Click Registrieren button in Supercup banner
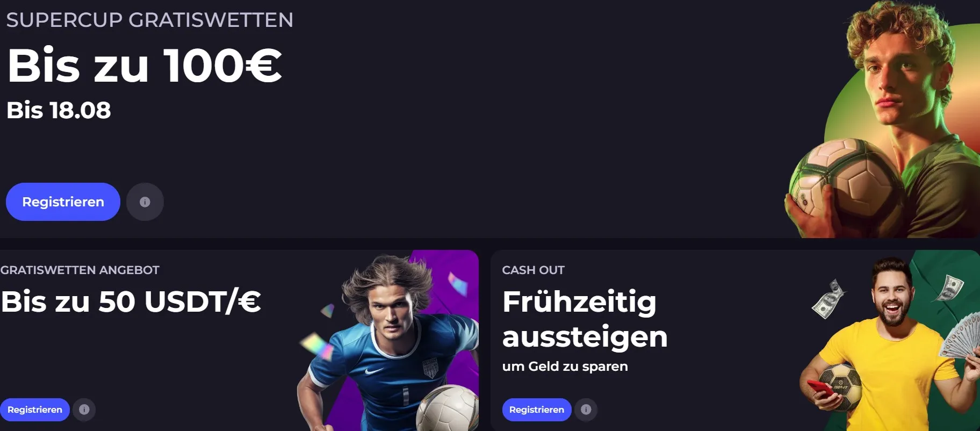980x431 pixels. click(63, 202)
